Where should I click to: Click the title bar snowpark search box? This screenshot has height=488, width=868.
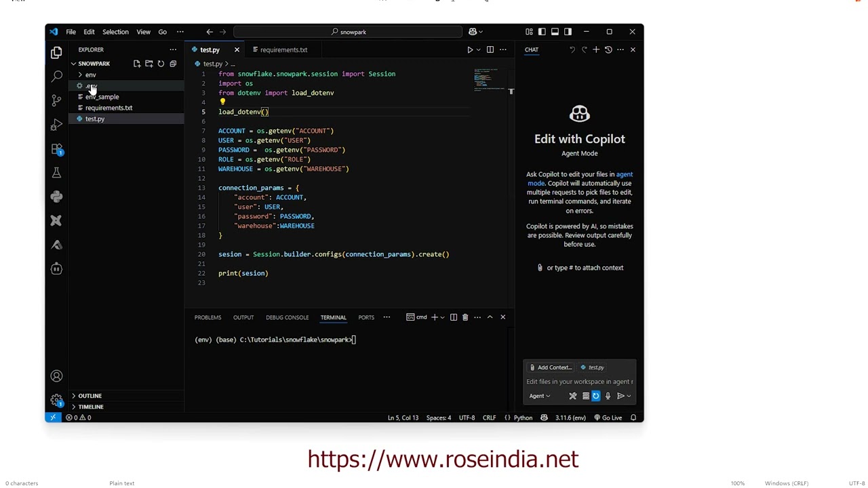click(x=349, y=32)
